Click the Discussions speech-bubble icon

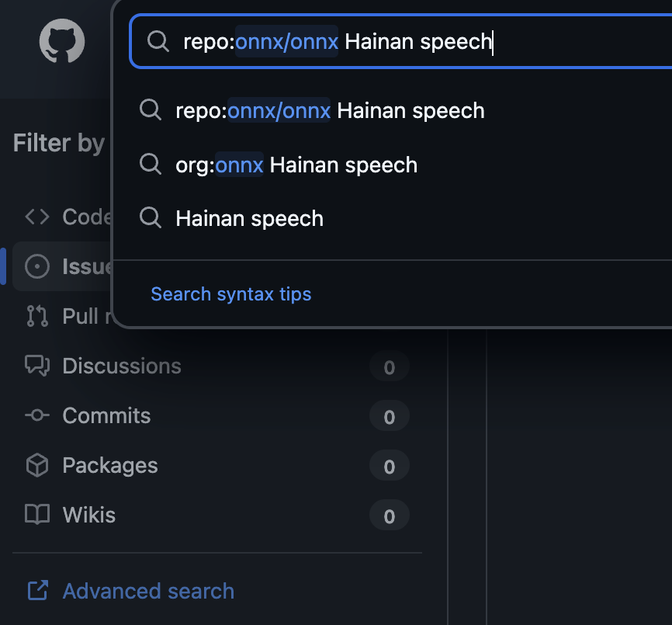click(x=37, y=366)
